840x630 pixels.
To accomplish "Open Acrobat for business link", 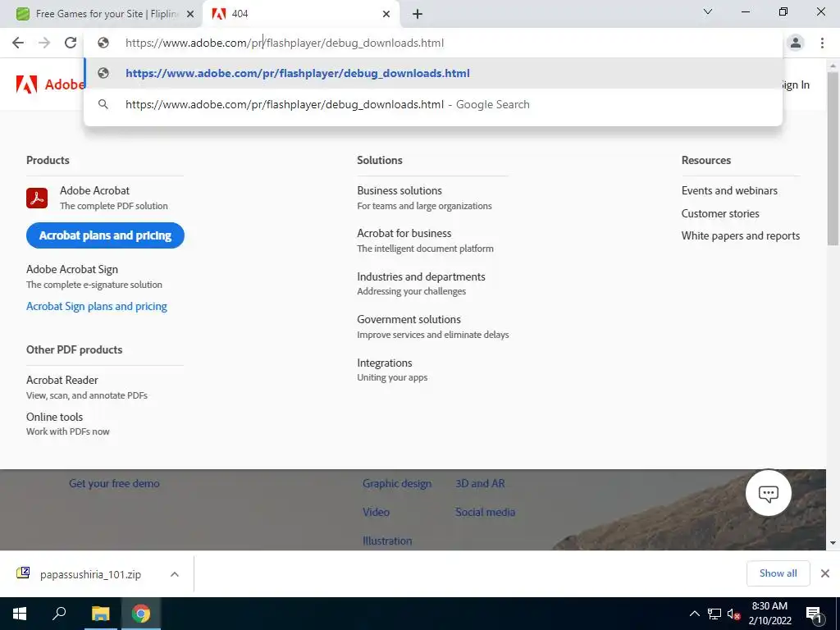I will (x=404, y=233).
